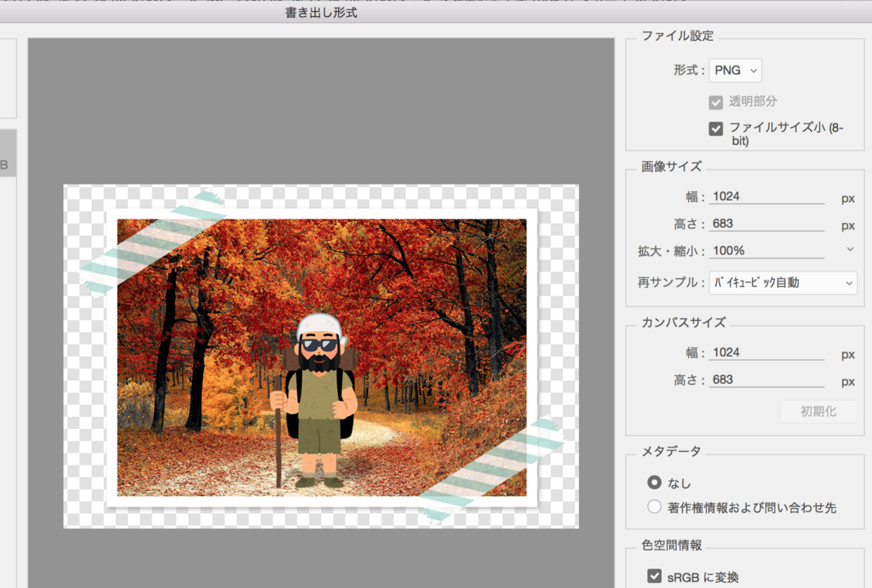Select the highlighted asset item in left list
The width and height of the screenshot is (872, 588).
pyautogui.click(x=8, y=164)
